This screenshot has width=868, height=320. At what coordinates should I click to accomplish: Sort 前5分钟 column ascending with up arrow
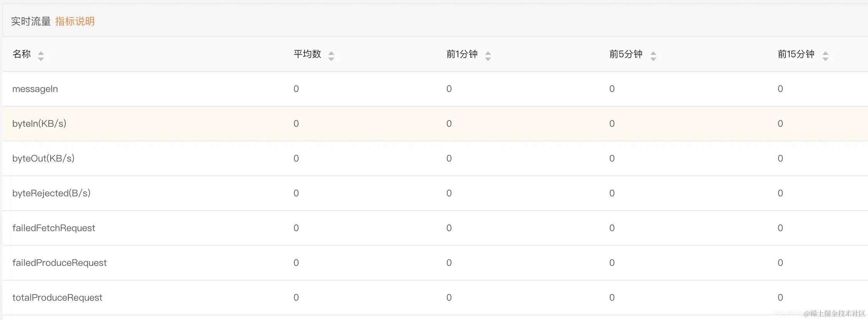(653, 52)
